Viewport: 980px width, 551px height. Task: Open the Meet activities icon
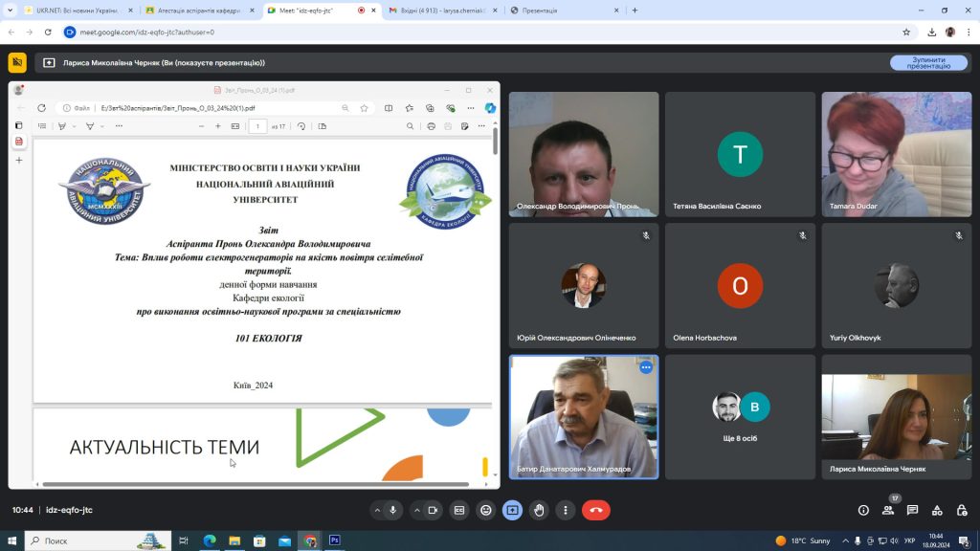(x=937, y=511)
